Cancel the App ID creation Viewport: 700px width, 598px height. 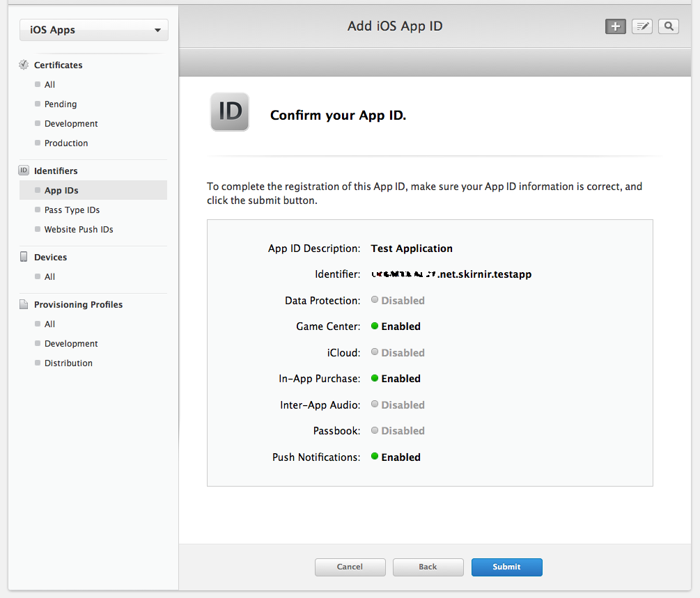click(350, 567)
